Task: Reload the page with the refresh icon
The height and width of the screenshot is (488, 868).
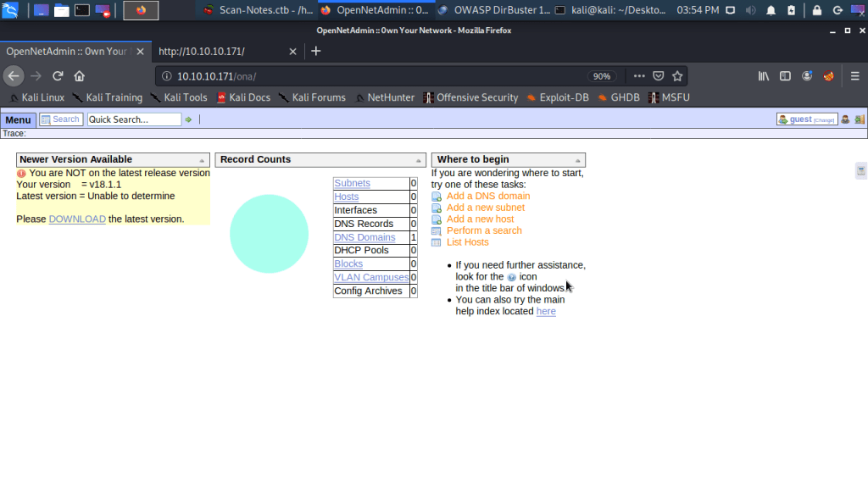Action: (58, 76)
